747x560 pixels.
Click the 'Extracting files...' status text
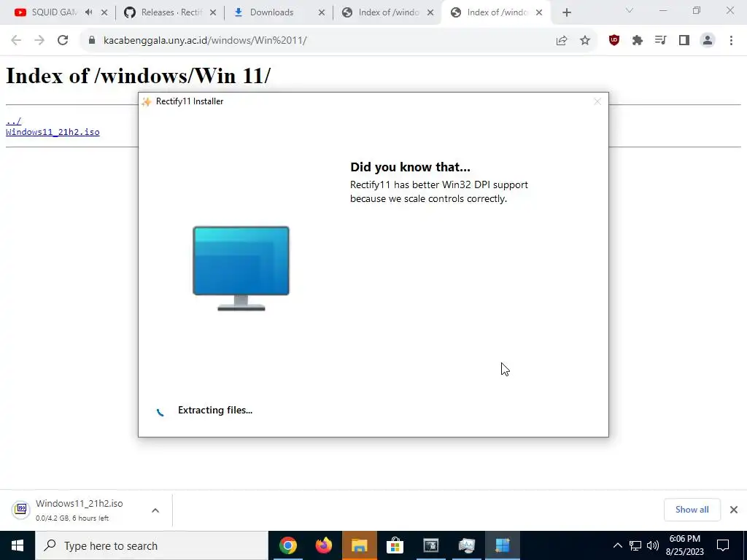(x=215, y=410)
